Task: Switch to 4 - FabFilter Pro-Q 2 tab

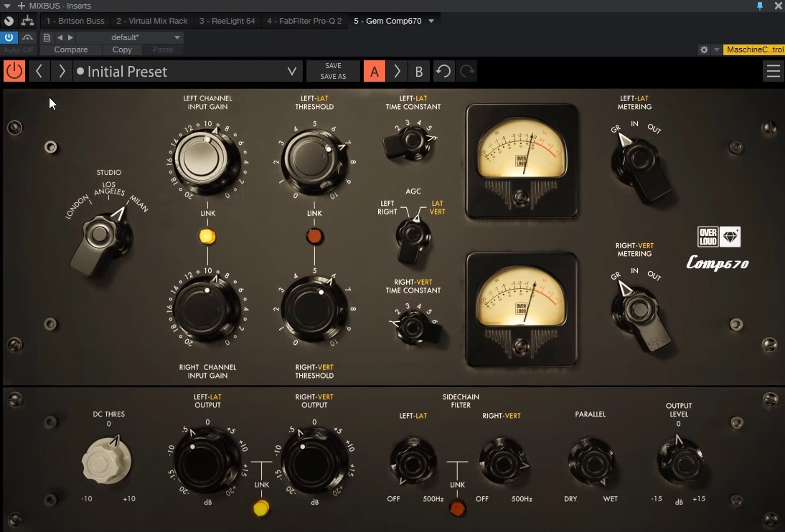Action: click(x=304, y=21)
